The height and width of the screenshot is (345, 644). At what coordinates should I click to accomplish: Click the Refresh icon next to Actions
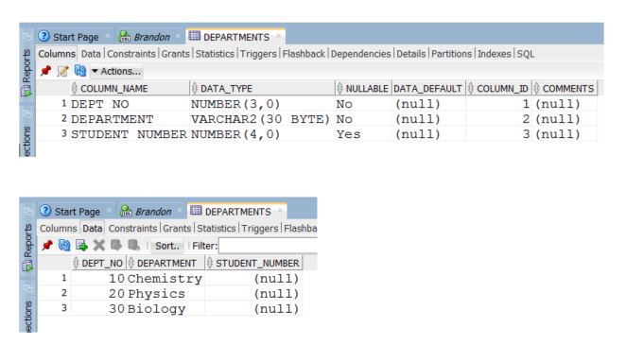80,71
